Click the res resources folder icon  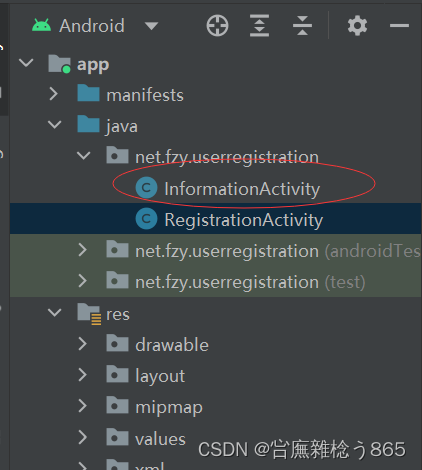tap(89, 314)
